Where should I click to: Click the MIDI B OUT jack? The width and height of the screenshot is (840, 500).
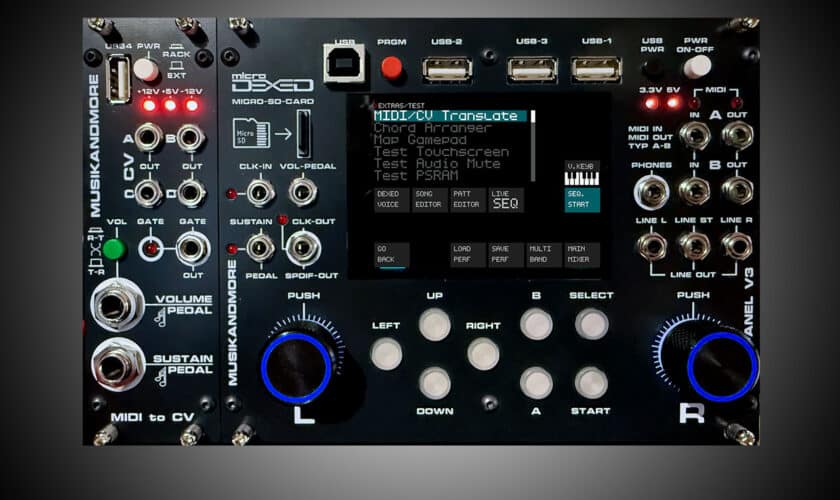pos(737,190)
